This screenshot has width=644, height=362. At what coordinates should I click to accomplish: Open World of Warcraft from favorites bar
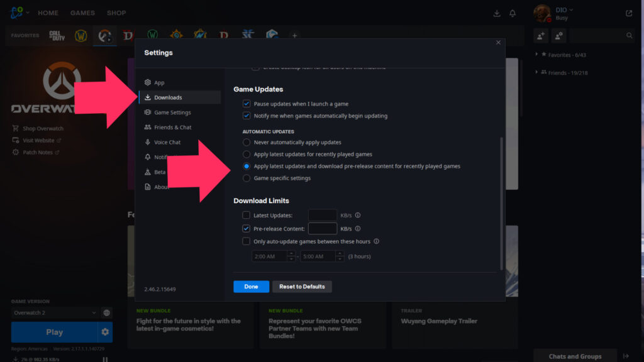tap(80, 36)
